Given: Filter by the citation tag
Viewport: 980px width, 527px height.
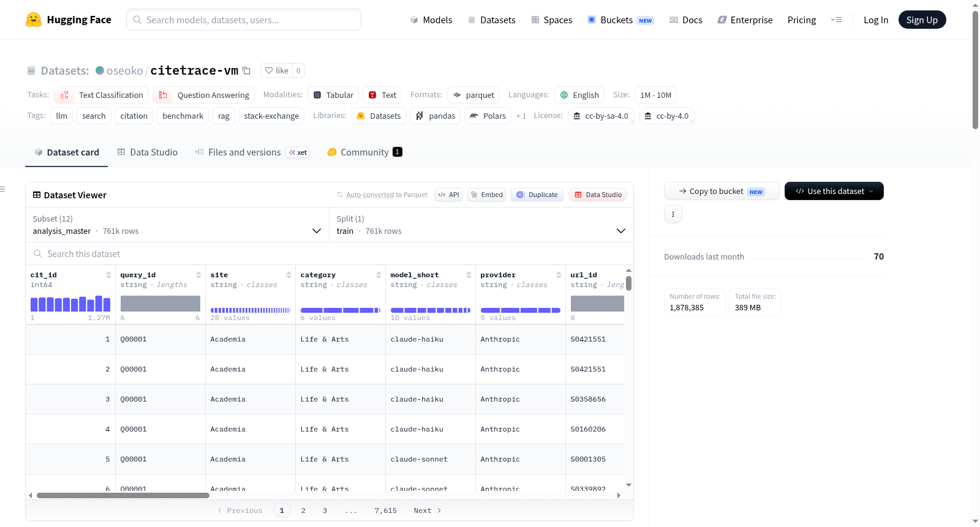Looking at the screenshot, I should point(134,116).
